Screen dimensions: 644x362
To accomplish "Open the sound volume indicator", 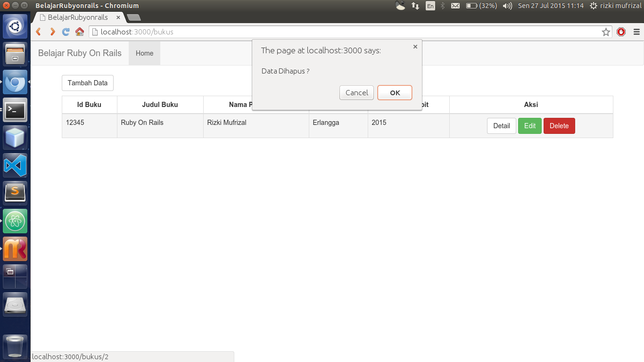I will (x=507, y=6).
